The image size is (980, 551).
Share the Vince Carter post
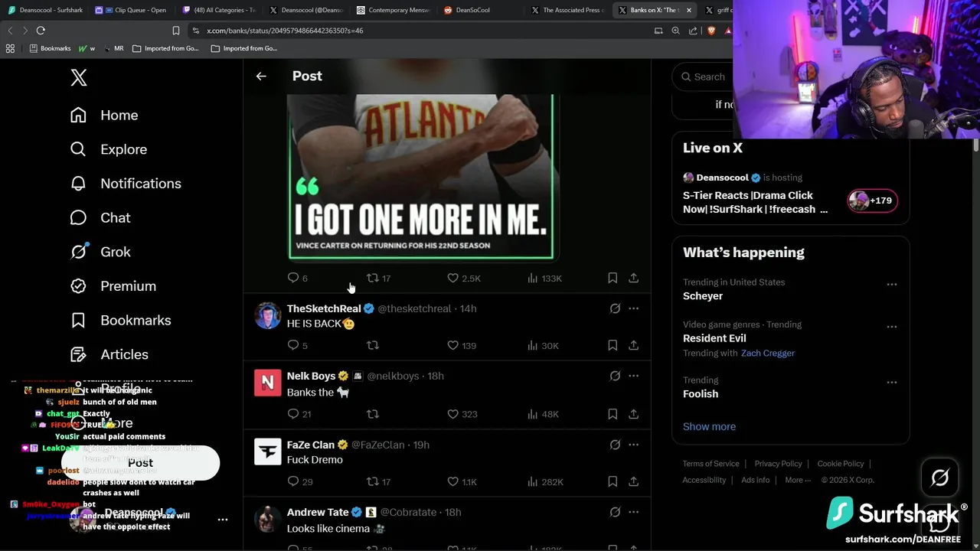pos(634,278)
